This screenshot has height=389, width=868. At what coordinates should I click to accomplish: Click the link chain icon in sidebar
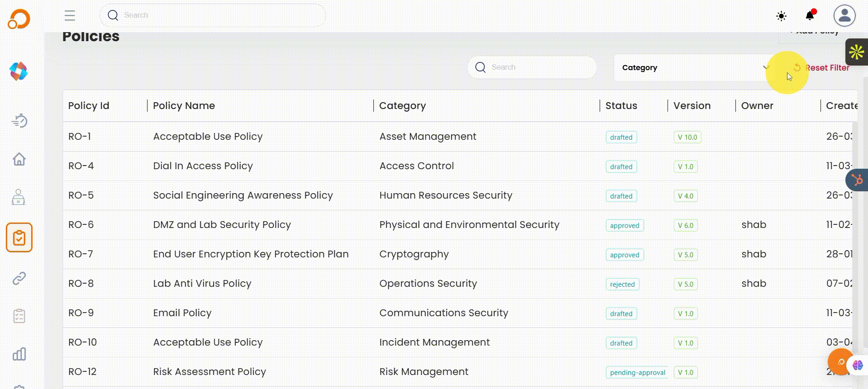click(19, 278)
